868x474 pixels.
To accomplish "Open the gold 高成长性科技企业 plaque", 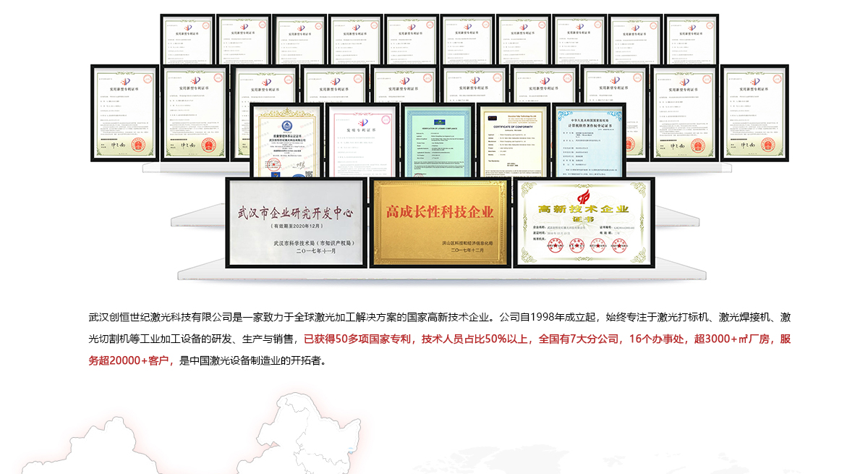I will click(439, 222).
